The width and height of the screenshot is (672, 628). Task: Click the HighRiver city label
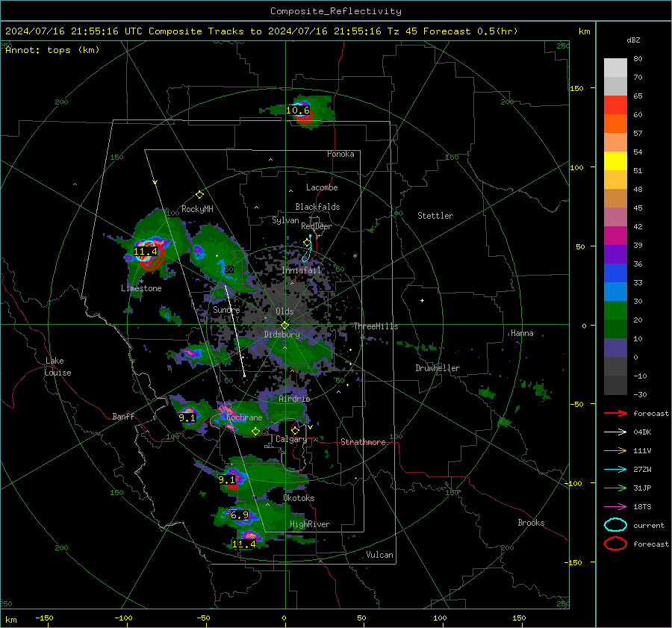[310, 524]
